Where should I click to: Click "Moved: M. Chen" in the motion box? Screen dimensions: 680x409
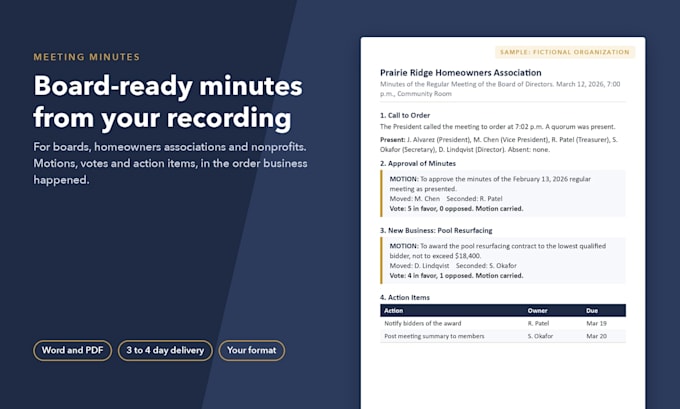[415, 199]
